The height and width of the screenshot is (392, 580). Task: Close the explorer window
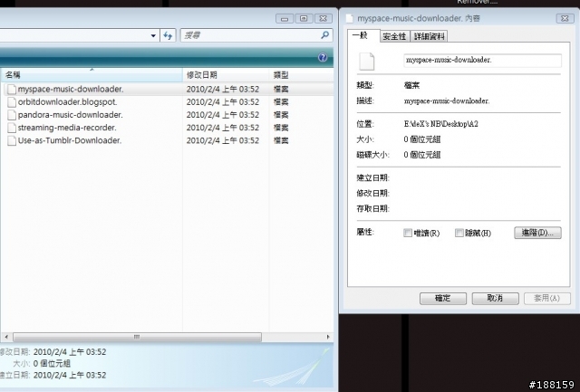tap(324, 18)
